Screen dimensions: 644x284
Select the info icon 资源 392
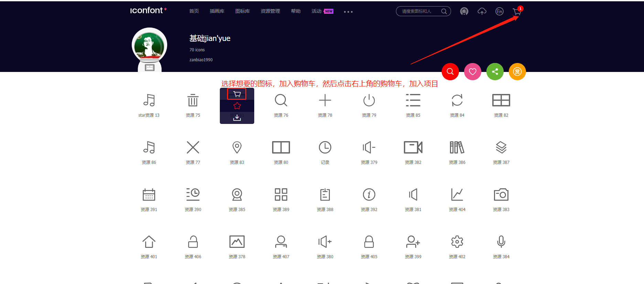[369, 194]
